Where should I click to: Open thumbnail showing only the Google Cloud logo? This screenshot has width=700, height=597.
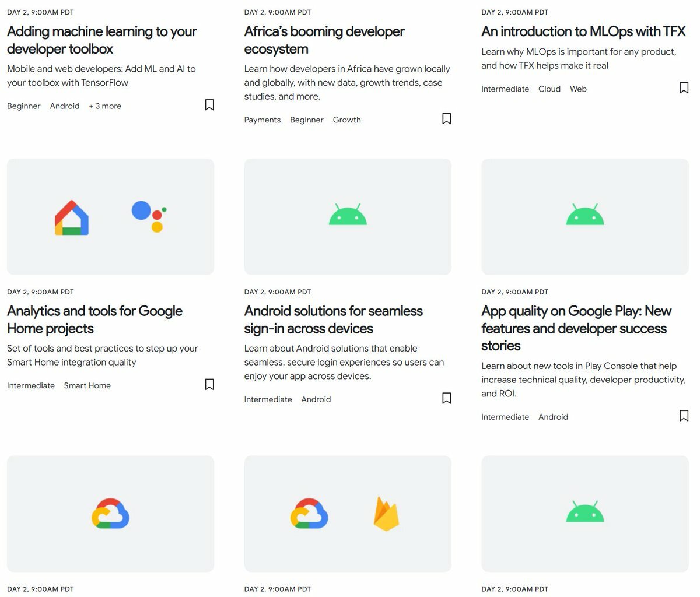point(110,514)
